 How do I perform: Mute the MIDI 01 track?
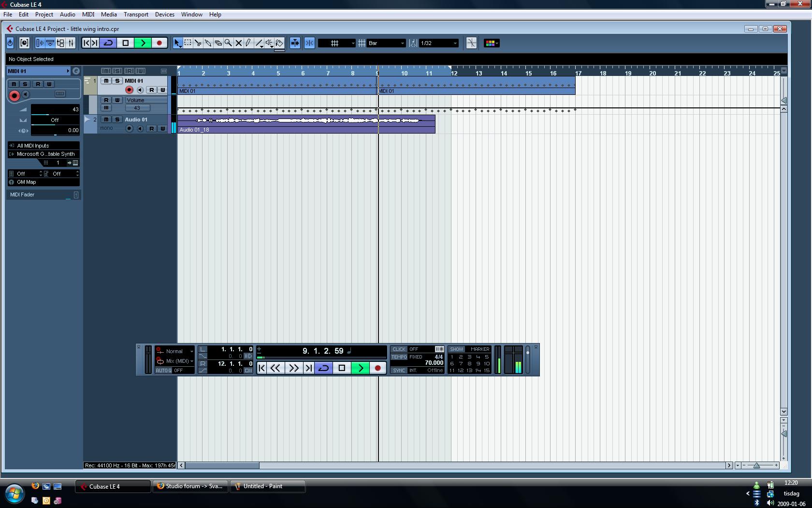click(106, 81)
